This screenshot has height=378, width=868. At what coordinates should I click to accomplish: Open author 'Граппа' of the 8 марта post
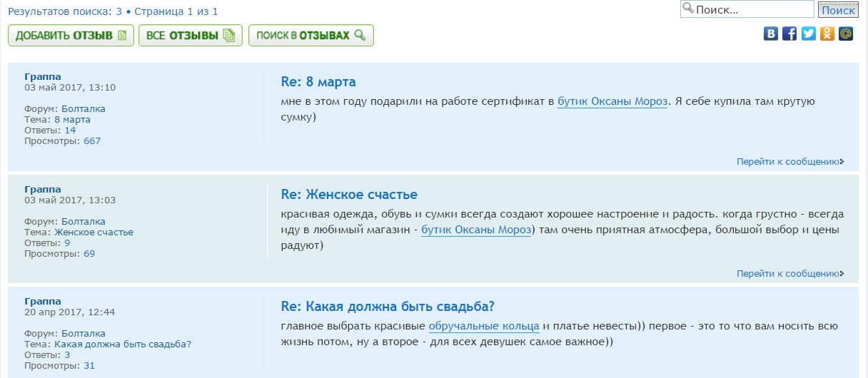pyautogui.click(x=43, y=76)
